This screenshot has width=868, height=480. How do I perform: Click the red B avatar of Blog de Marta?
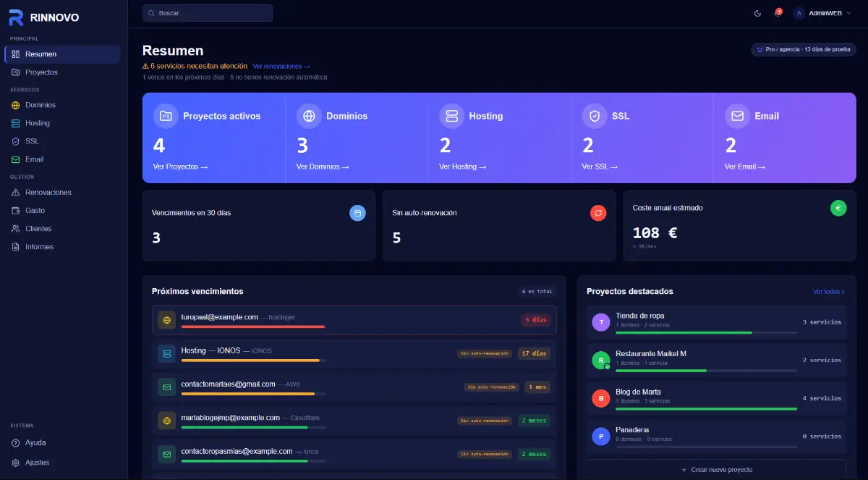coord(601,398)
